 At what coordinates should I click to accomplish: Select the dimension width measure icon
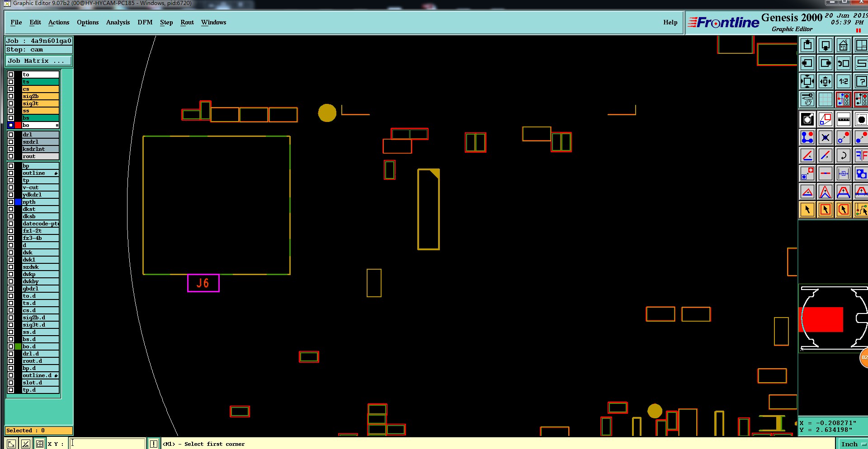coord(844,173)
